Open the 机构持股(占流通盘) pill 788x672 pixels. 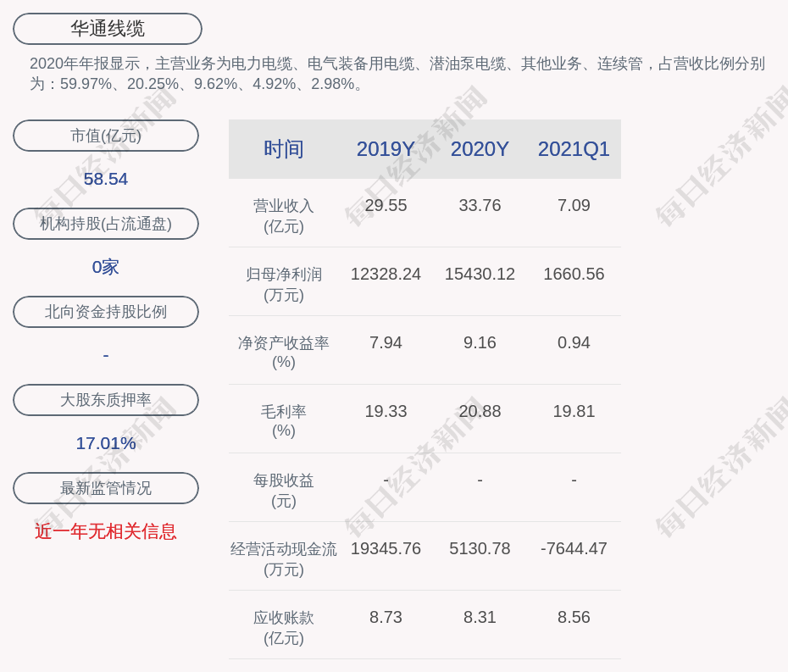[x=106, y=224]
